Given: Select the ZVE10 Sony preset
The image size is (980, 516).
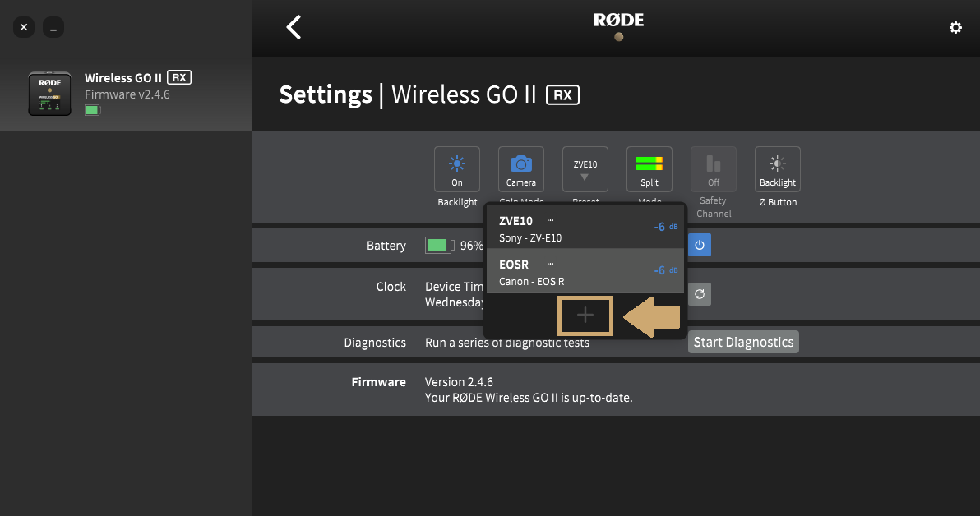Looking at the screenshot, I should coord(585,228).
